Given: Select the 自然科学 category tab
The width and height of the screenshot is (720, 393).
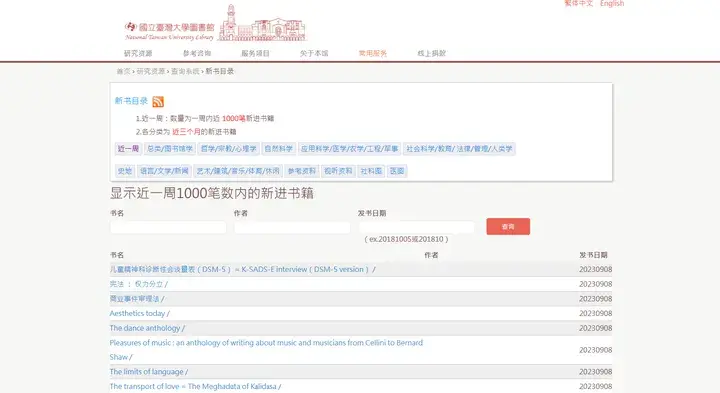Looking at the screenshot, I should tap(278, 149).
